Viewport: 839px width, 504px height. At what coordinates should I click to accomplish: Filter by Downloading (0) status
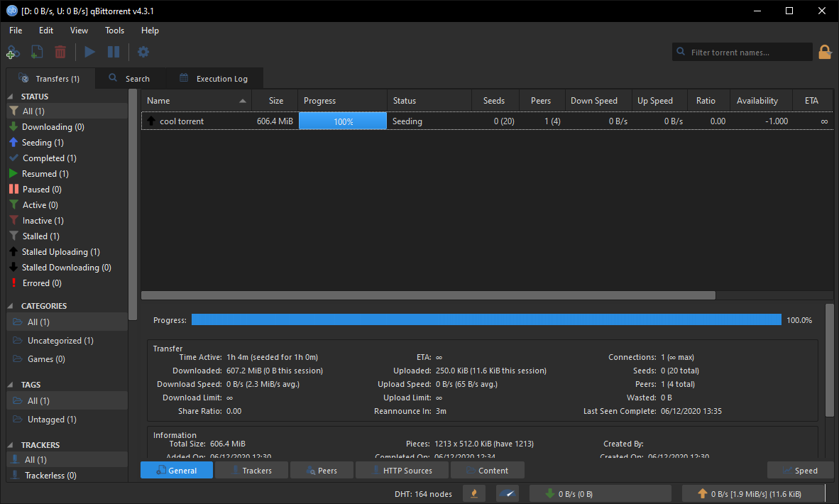click(x=67, y=127)
